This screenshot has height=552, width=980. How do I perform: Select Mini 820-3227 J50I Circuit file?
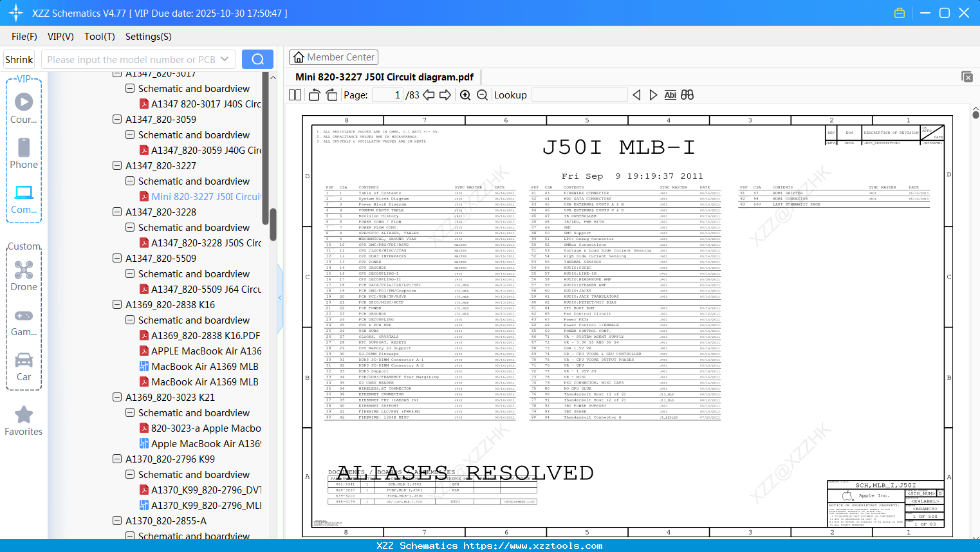tap(201, 197)
